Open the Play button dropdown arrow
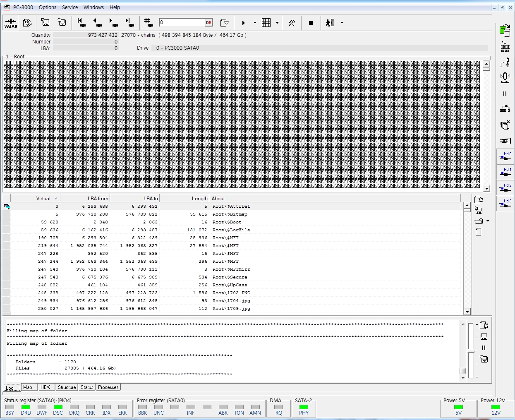 [x=255, y=23]
